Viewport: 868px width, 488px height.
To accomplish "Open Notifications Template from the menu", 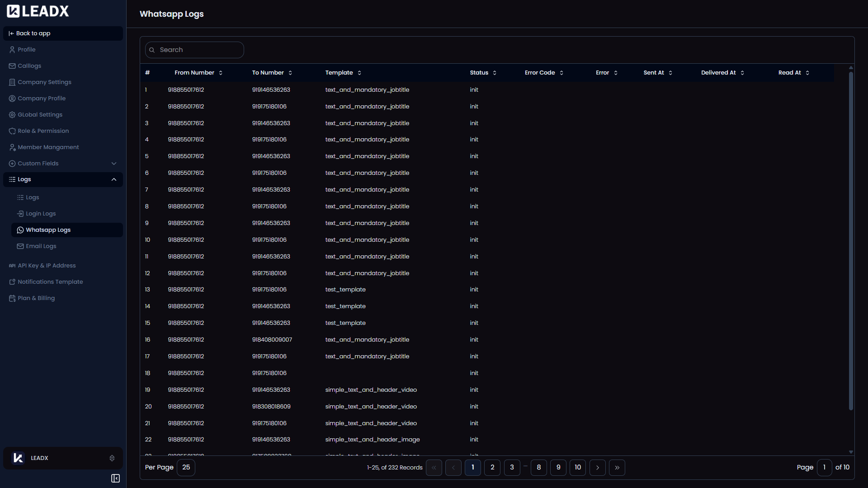I will 51,282.
